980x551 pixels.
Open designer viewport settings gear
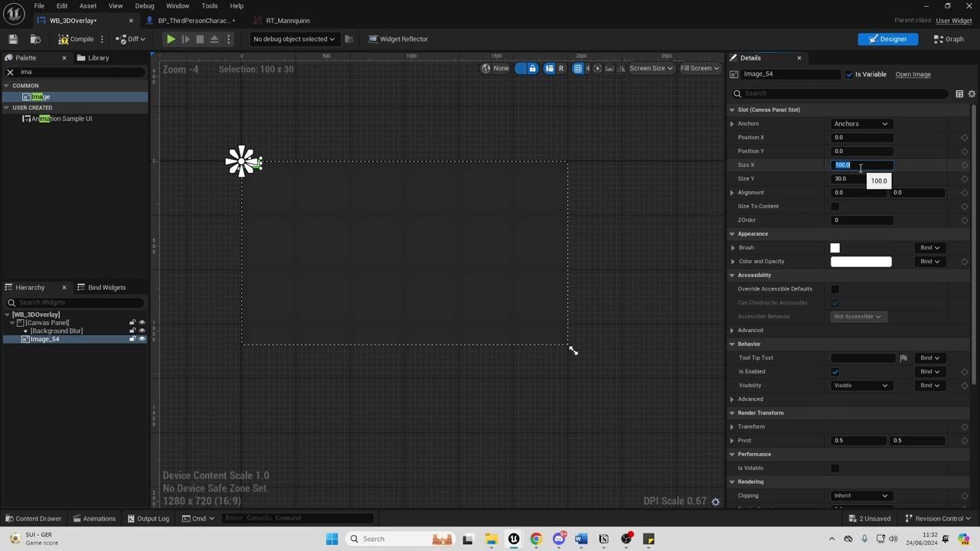716,501
